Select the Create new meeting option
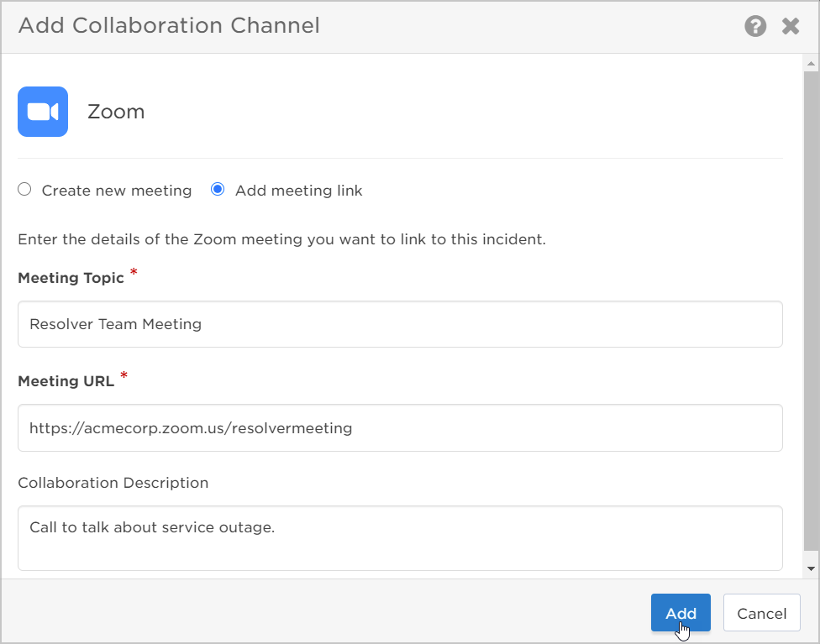This screenshot has height=644, width=820. coord(24,189)
